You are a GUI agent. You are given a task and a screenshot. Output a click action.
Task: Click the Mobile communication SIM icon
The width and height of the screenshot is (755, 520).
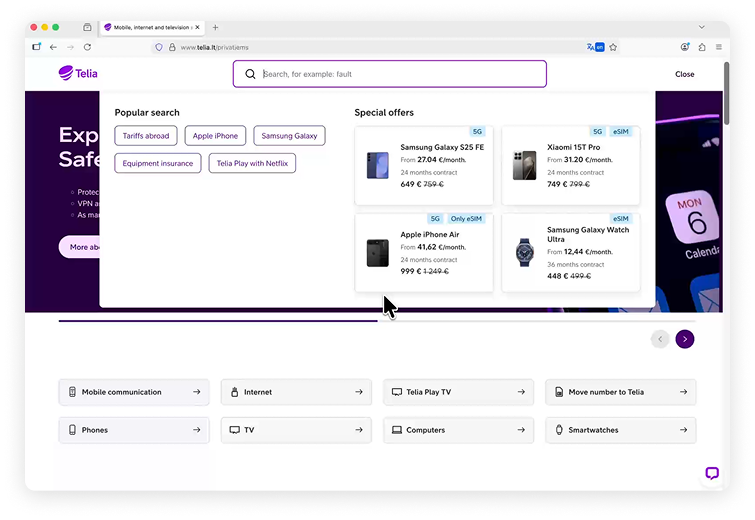72,392
